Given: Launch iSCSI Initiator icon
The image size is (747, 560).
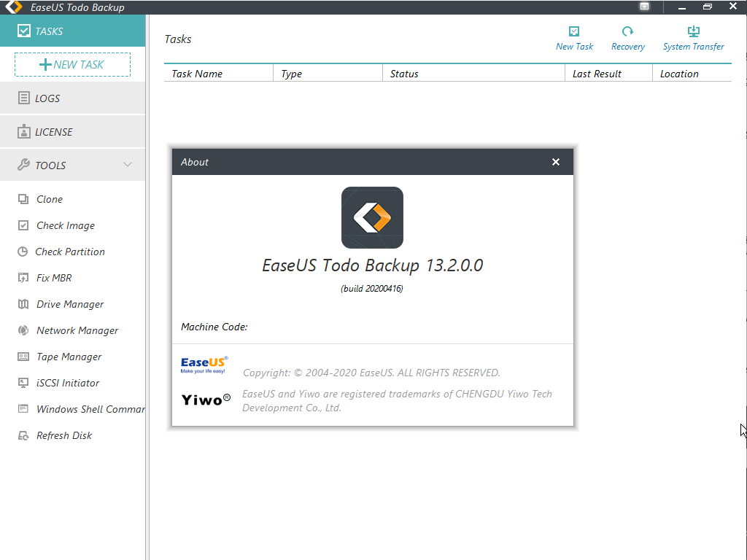Looking at the screenshot, I should [23, 382].
